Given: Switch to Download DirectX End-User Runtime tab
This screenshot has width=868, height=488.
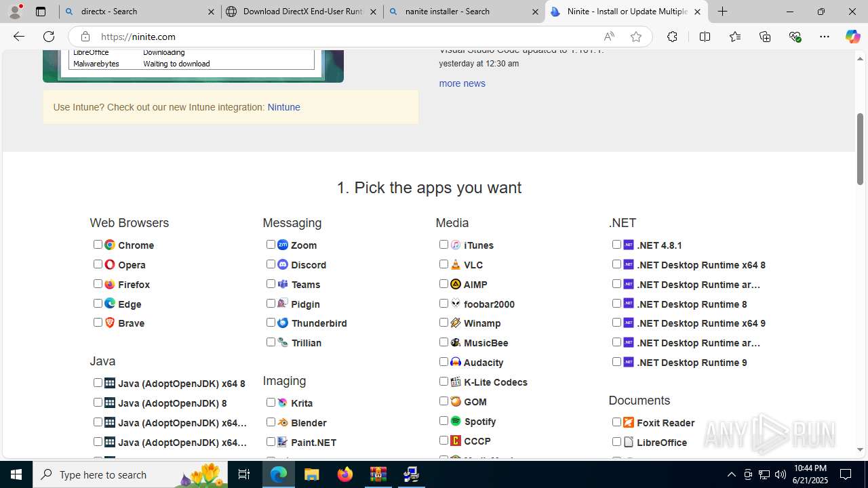Looking at the screenshot, I should click(x=301, y=12).
